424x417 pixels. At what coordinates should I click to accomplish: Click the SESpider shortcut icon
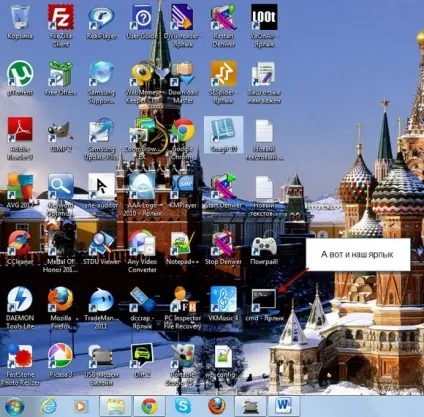(x=223, y=73)
